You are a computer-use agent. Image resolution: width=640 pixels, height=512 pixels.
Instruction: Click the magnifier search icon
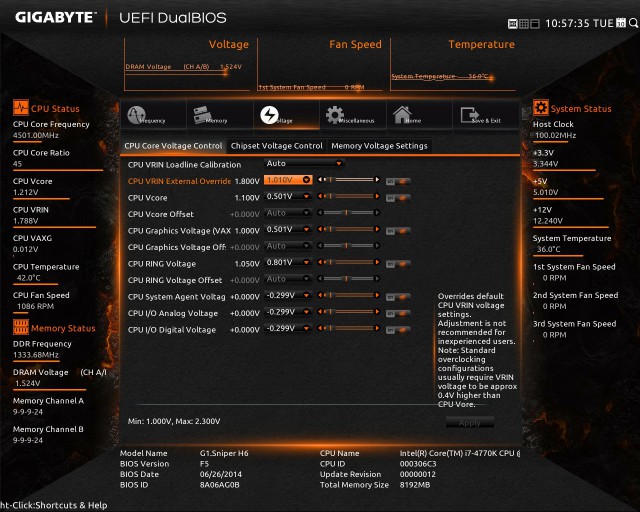pos(633,23)
